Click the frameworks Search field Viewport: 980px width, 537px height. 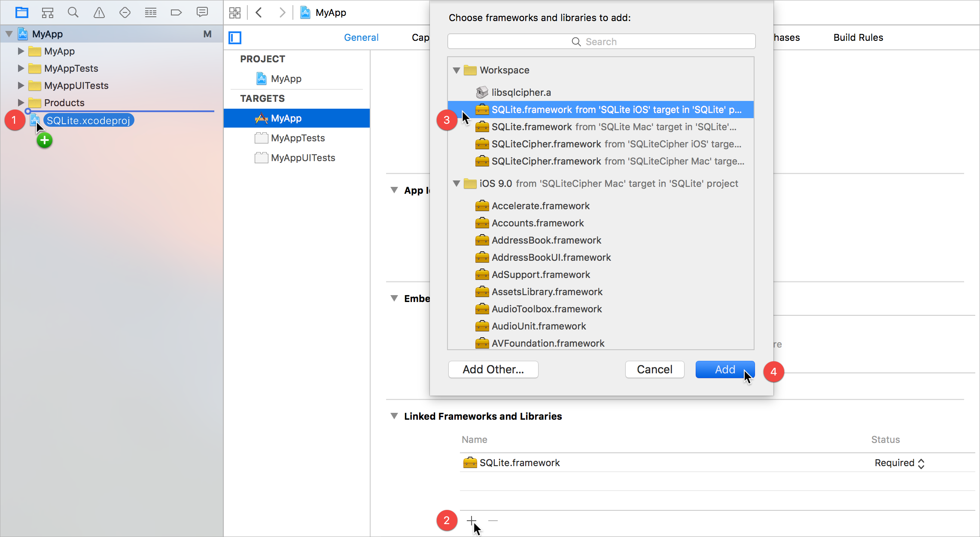coord(601,42)
